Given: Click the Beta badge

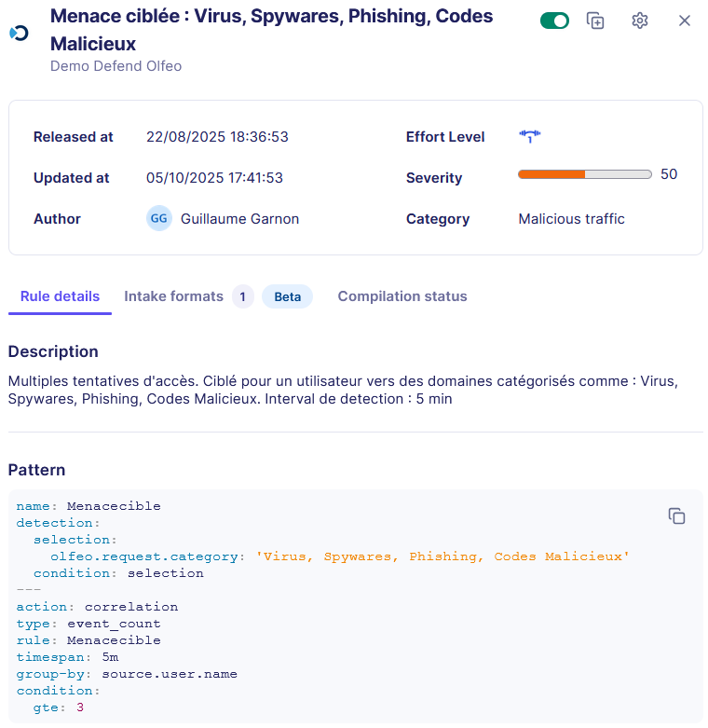Looking at the screenshot, I should click(287, 296).
